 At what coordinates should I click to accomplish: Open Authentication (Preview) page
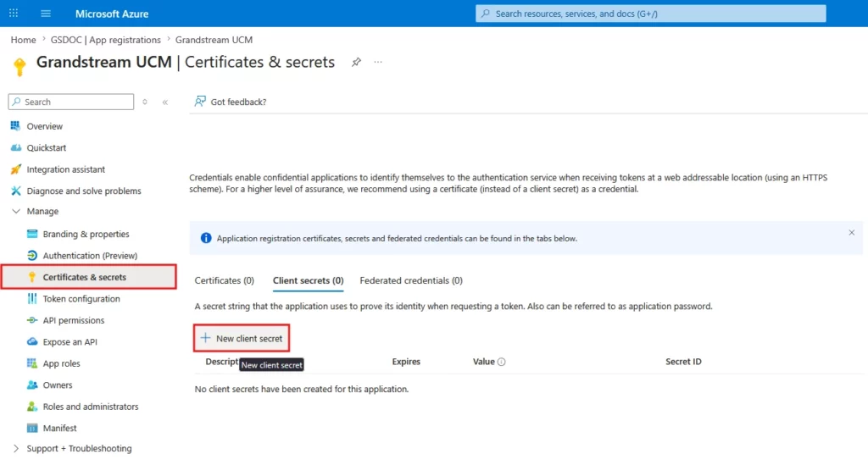(x=90, y=256)
